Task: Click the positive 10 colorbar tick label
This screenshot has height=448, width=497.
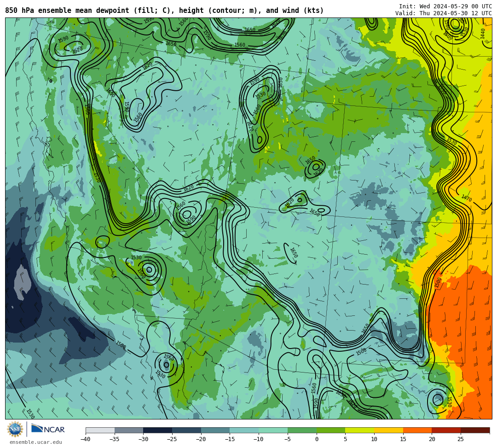Action: click(374, 439)
